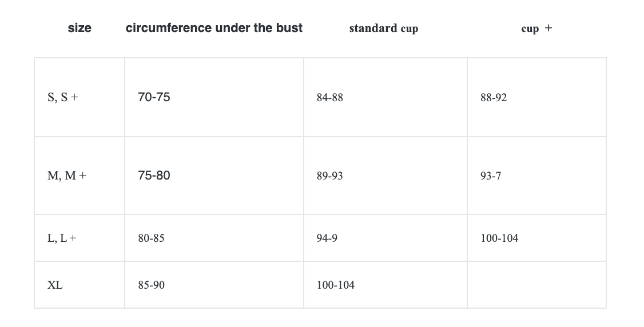Click the "S, S +" size cell
The image size is (644, 327).
pos(63,97)
